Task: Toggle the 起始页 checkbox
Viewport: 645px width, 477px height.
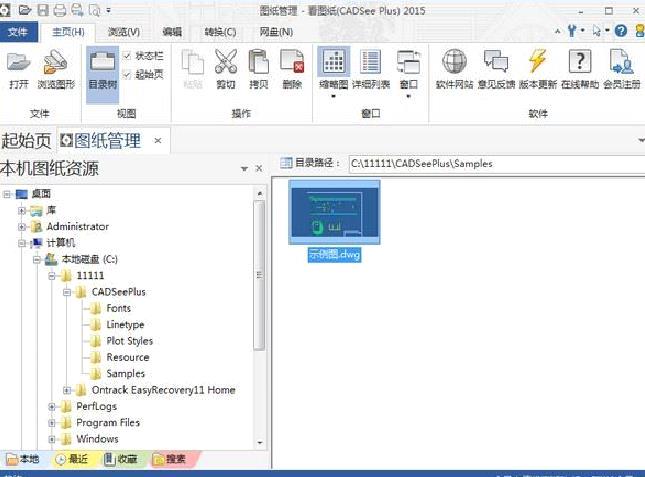Action: coord(127,74)
